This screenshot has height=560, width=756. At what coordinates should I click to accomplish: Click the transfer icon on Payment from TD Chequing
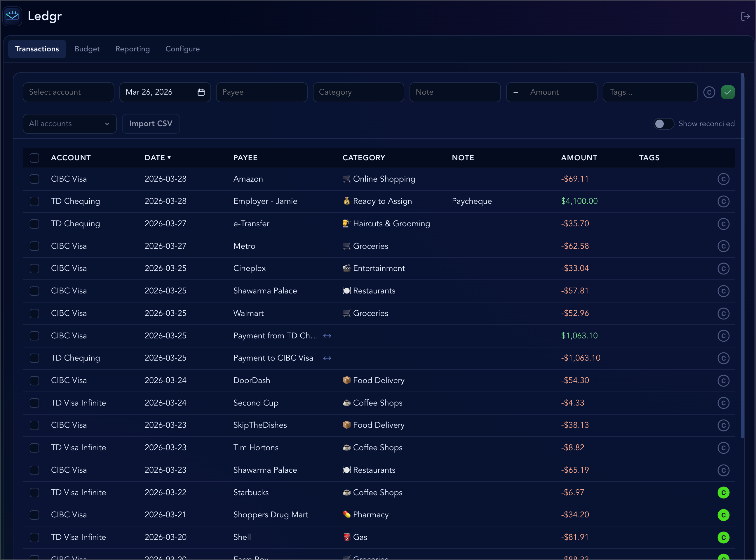pyautogui.click(x=327, y=335)
